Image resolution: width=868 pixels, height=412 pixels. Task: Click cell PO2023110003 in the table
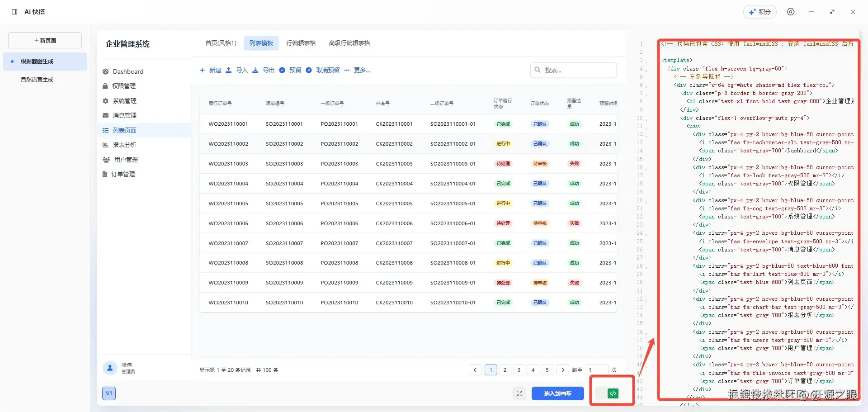click(x=340, y=164)
